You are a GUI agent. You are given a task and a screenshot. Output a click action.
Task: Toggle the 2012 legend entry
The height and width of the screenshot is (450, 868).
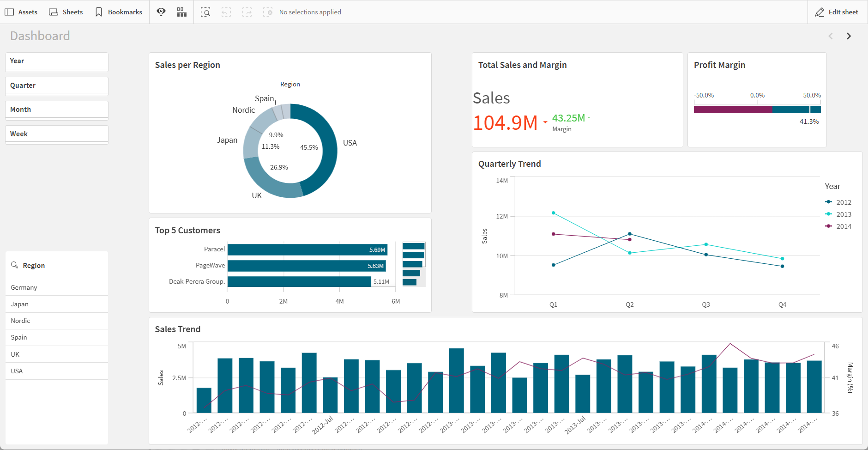(838, 202)
